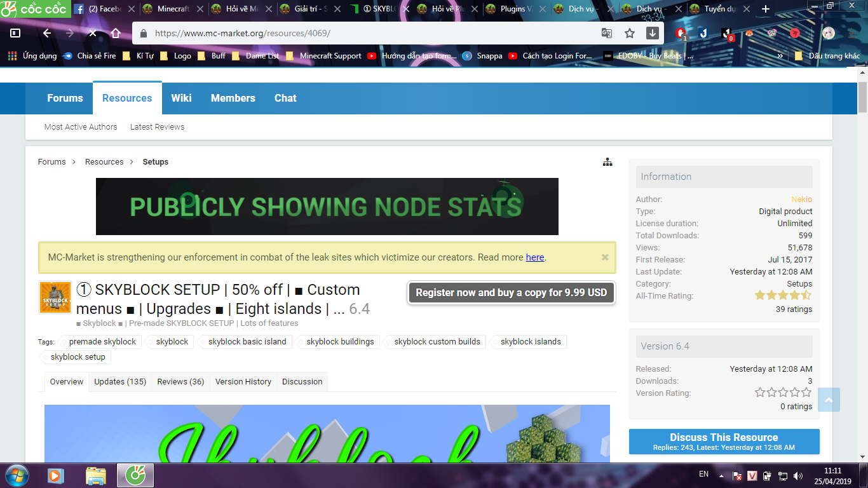Click the red shield extension icon
The height and width of the screenshot is (488, 868).
tap(681, 33)
